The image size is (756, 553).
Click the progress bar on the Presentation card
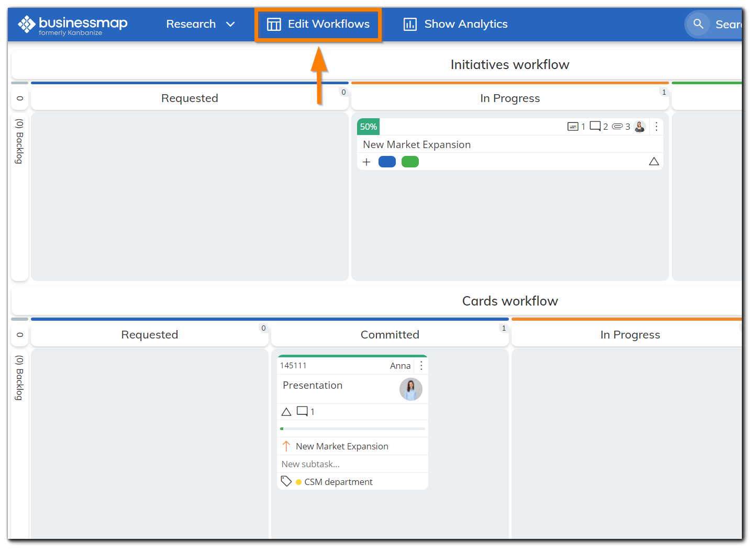pos(352,428)
